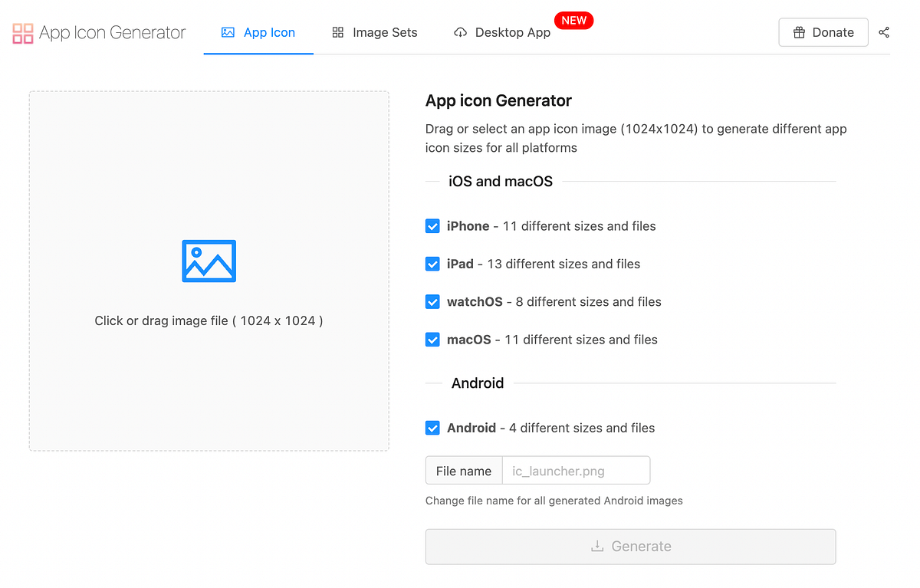Click the share icon in the top right
This screenshot has height=588, width=920.
click(883, 32)
